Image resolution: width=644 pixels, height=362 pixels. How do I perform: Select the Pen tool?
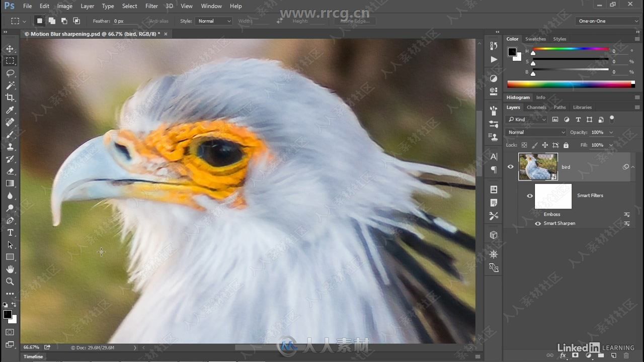[x=10, y=221]
